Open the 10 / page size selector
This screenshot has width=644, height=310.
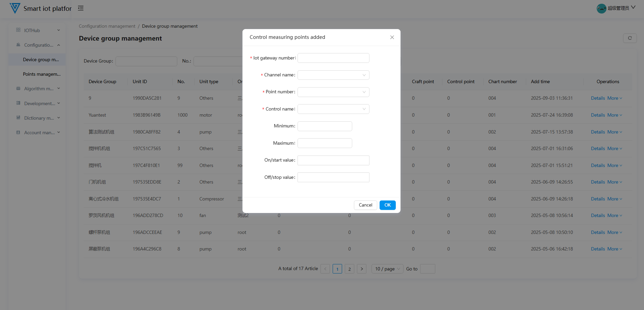[387, 269]
